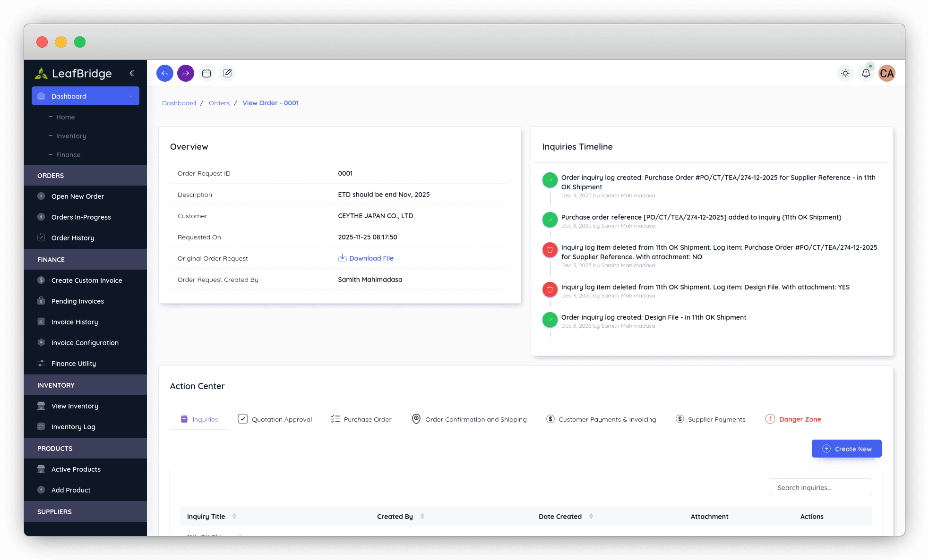The image size is (929, 560).
Task: Toggle light/dark theme sun icon
Action: 845,73
